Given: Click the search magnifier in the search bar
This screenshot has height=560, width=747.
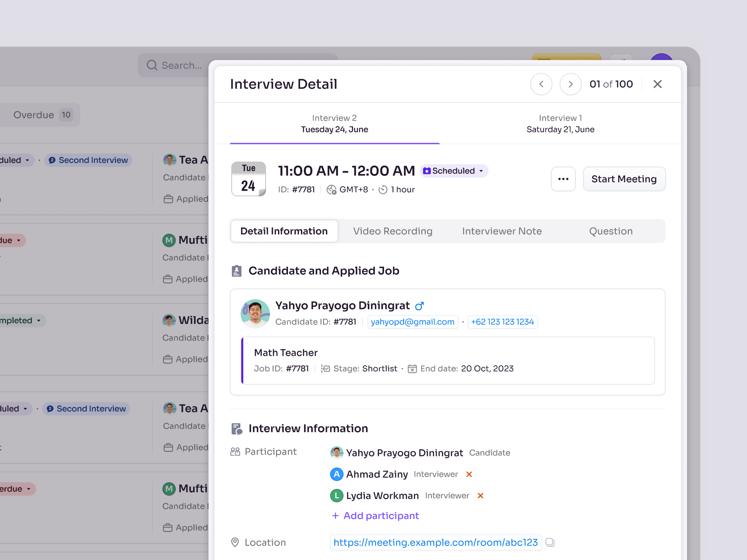Looking at the screenshot, I should pos(152,65).
